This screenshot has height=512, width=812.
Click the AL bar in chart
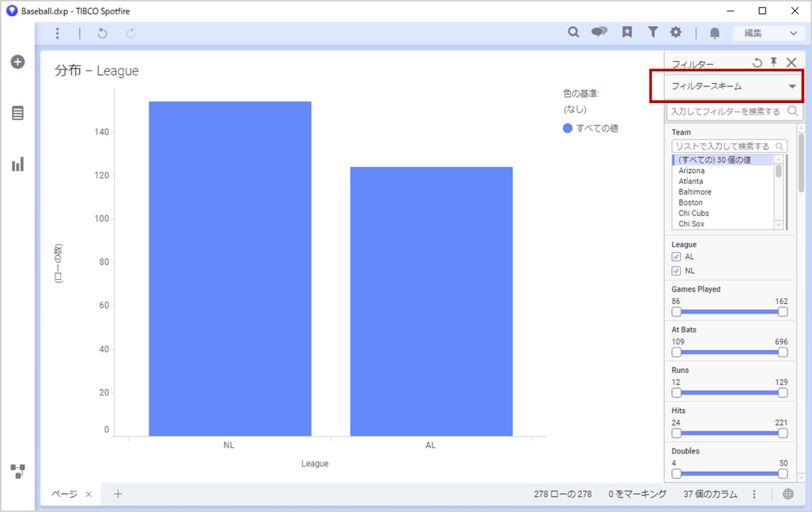pos(431,301)
